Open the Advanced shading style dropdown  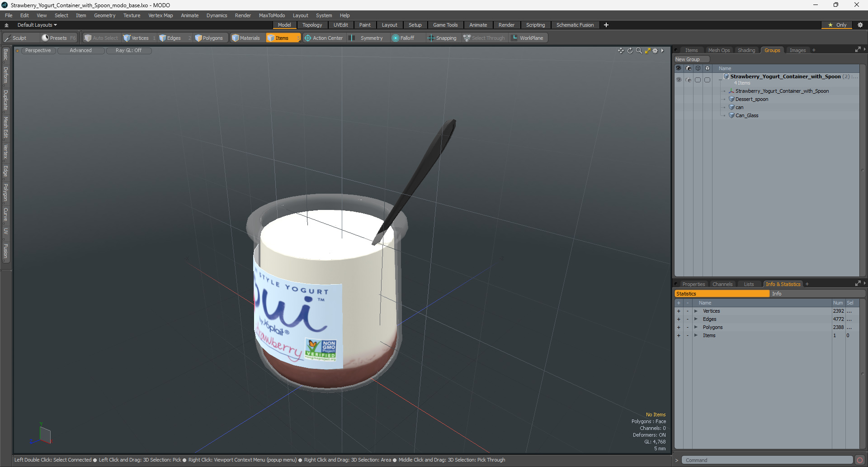tap(80, 51)
